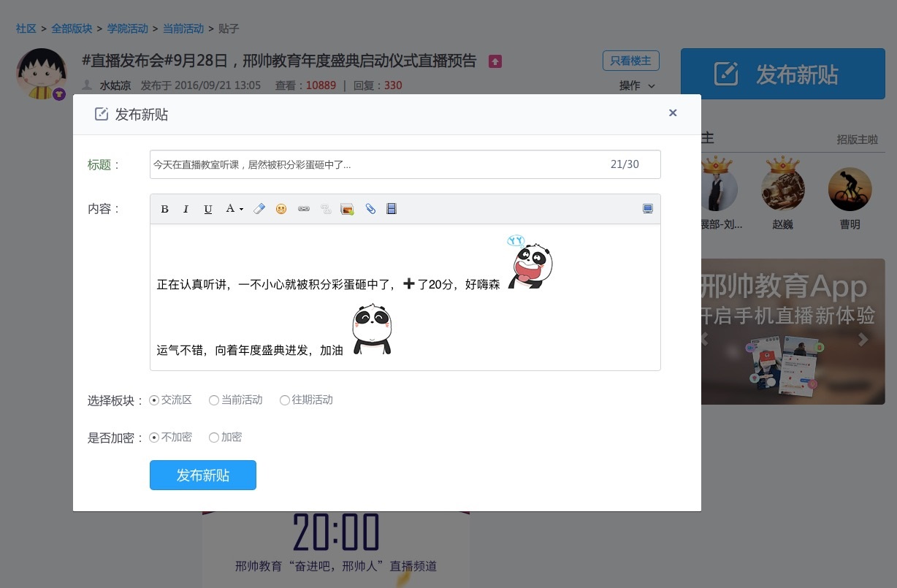Insert a video with the film icon
897x588 pixels.
coord(392,209)
